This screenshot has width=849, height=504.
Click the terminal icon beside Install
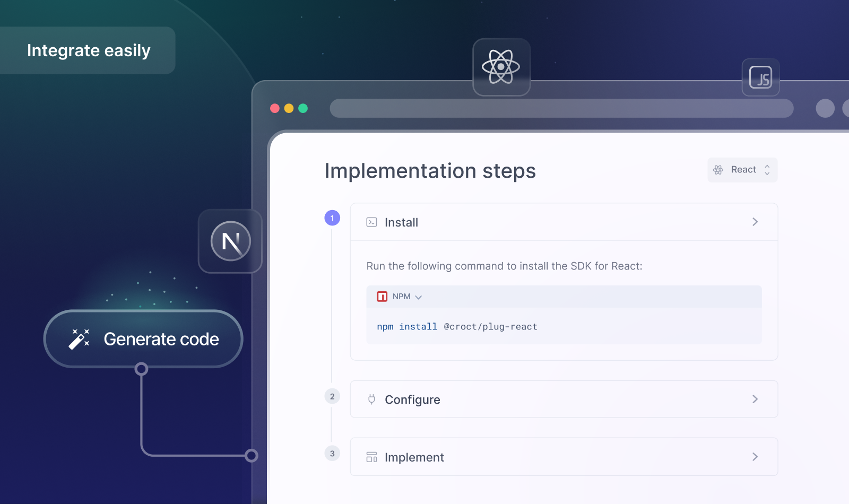point(371,222)
